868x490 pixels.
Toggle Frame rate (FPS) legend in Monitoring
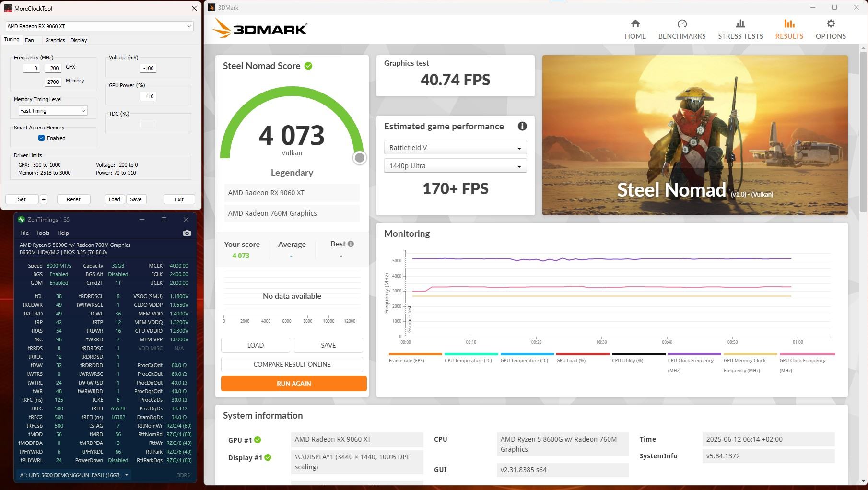pyautogui.click(x=415, y=357)
